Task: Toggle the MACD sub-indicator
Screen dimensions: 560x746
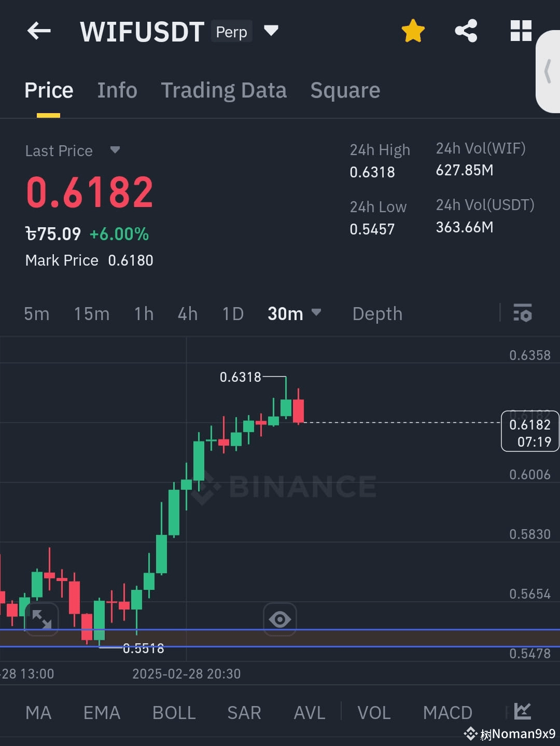Action: pyautogui.click(x=447, y=713)
